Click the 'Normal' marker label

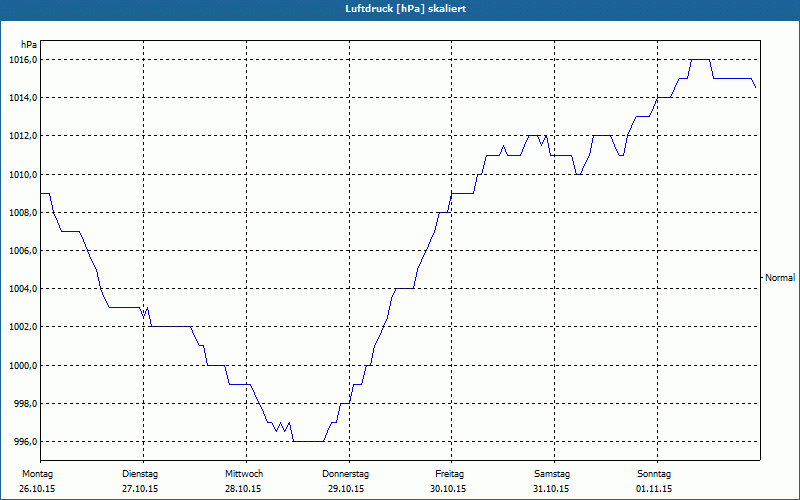[780, 278]
